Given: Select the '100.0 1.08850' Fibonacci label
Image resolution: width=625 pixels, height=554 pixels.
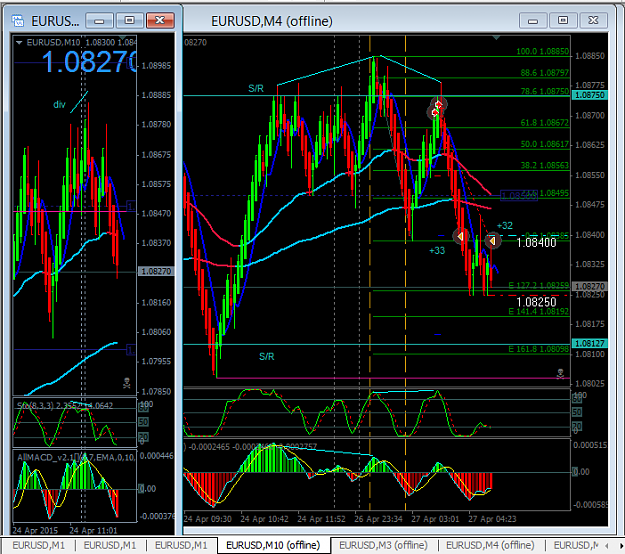Looking at the screenshot, I should [x=542, y=51].
